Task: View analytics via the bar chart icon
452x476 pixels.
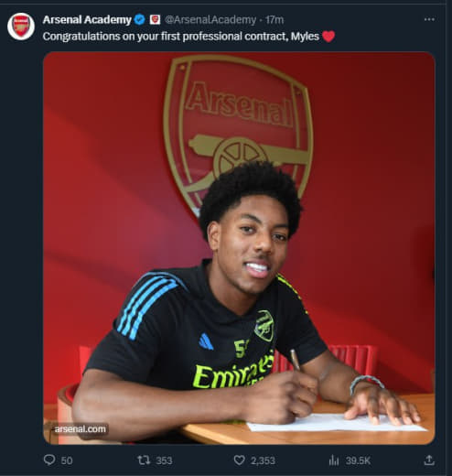Action: click(334, 460)
